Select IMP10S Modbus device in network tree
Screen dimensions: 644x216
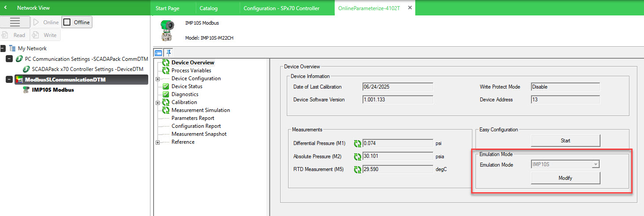pyautogui.click(x=53, y=90)
